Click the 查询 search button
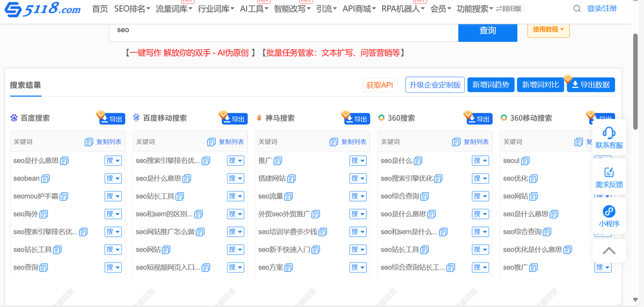Screen dimensions: 644x307 click(488, 31)
